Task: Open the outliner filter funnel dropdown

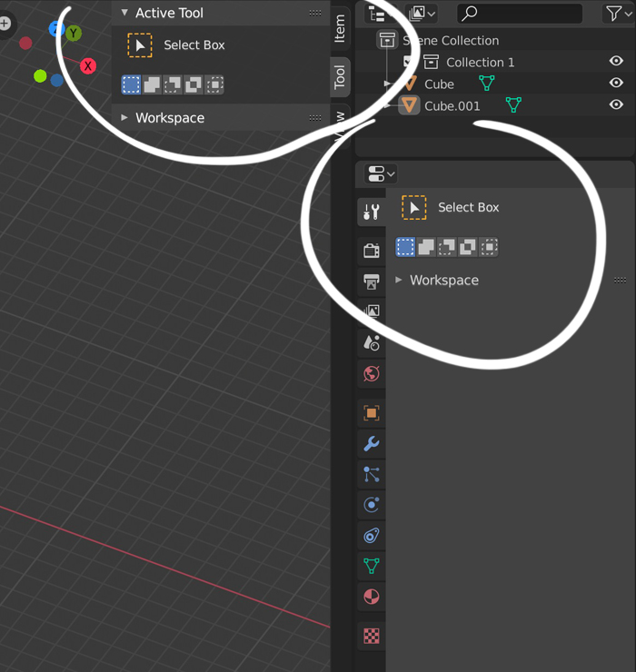Action: tap(619, 14)
